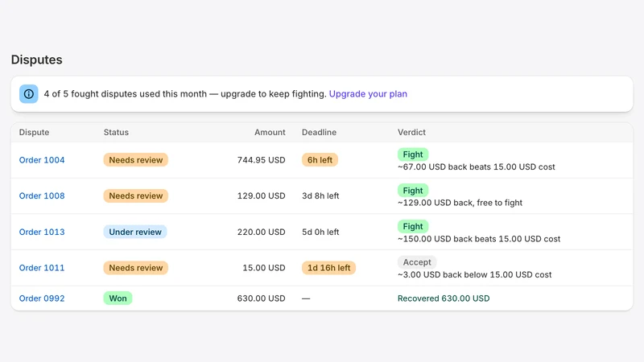The height and width of the screenshot is (362, 644).
Task: Click the ~129.00 USD back, free to fight text
Action: pyautogui.click(x=460, y=203)
